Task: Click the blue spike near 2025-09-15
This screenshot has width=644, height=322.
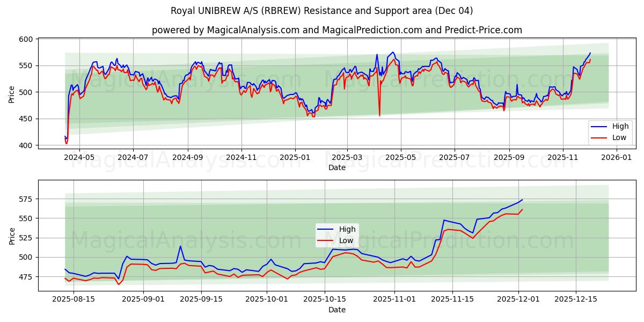Action: tap(179, 245)
